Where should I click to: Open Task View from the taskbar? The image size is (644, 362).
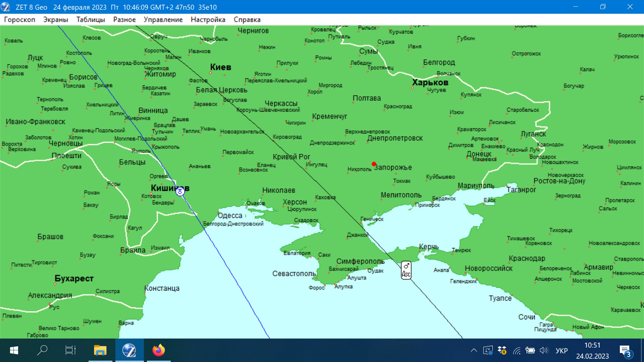[70, 350]
